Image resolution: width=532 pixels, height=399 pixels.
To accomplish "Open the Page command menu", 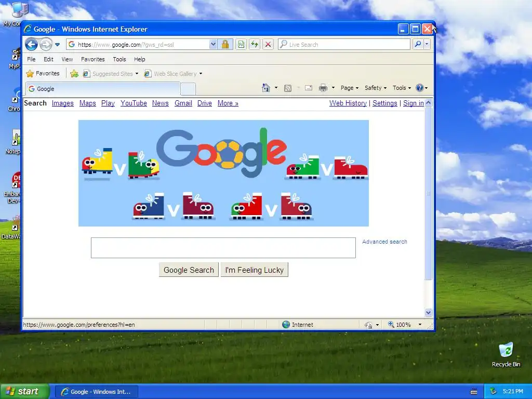I will tap(350, 88).
